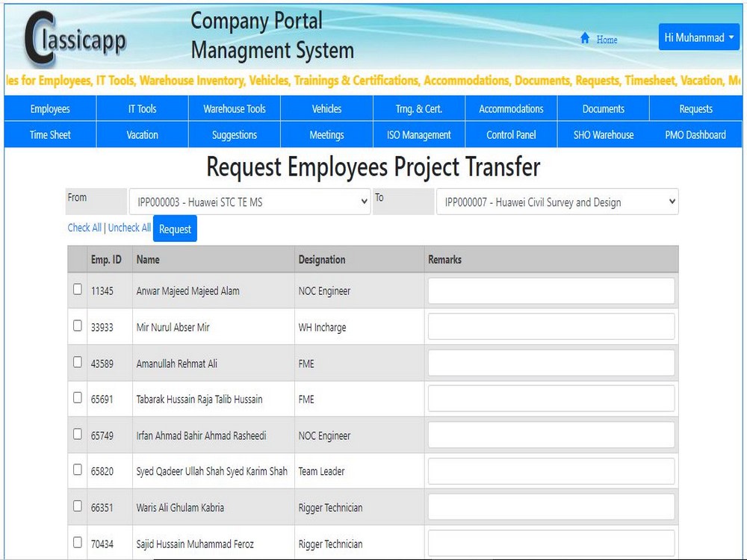Screen dimensions: 747x560
Task: Select checkbox for Tabarak Hussain Raja Talib Hussain
Action: (78, 398)
